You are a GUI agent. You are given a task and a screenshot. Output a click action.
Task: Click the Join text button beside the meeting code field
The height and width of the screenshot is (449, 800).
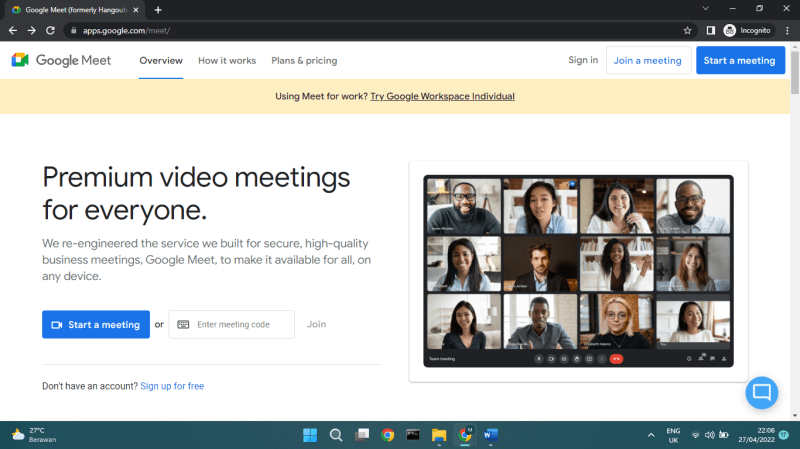pos(316,325)
